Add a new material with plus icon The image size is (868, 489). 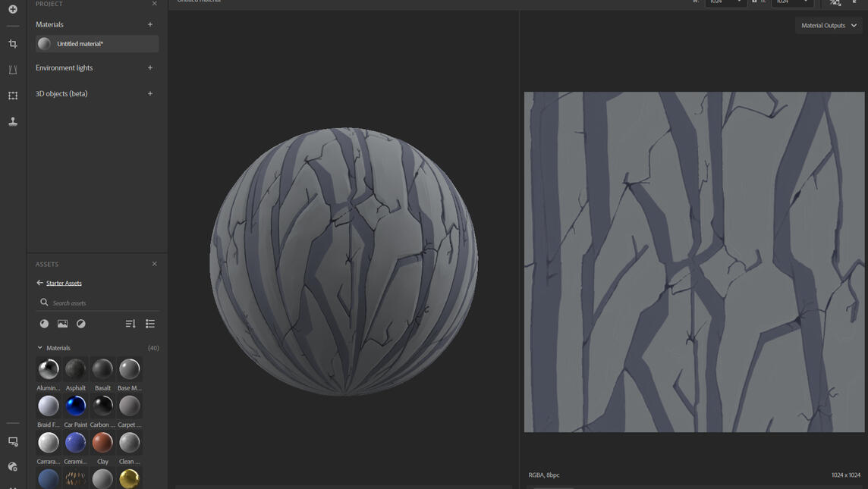[x=150, y=24]
